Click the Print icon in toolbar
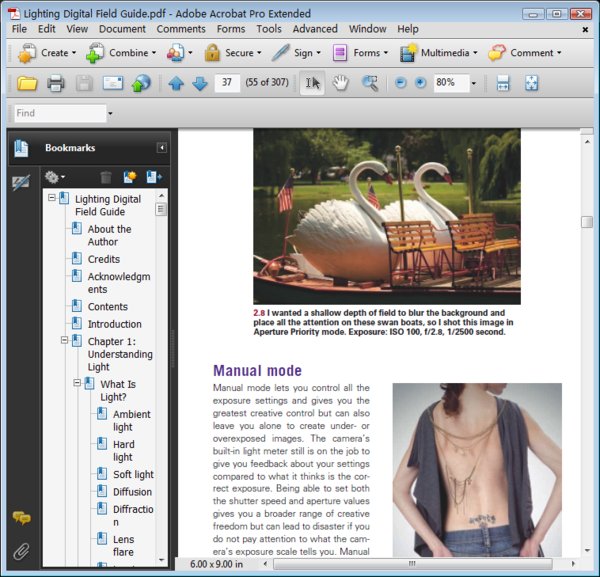 coord(56,83)
